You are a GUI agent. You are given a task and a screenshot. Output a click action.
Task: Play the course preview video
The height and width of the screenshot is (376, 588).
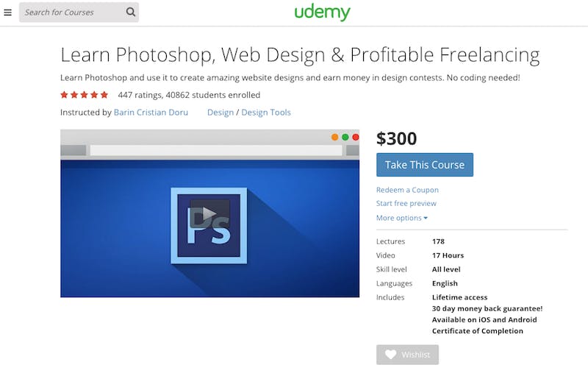209,214
